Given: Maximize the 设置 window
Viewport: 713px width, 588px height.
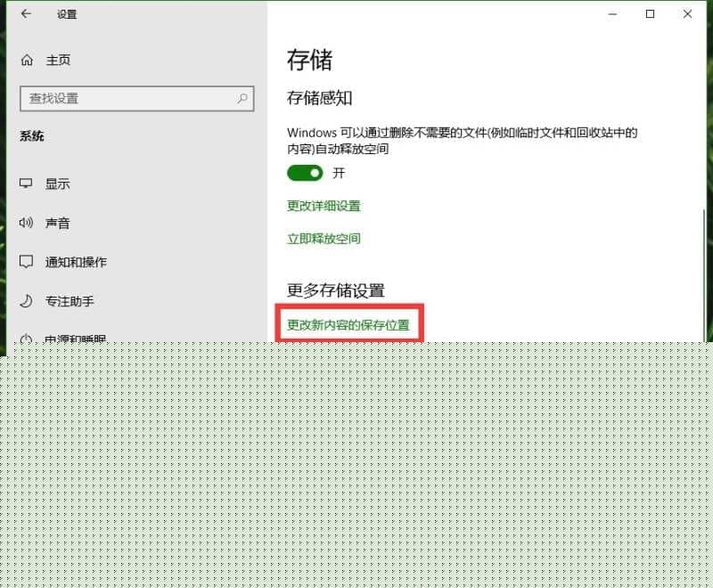Looking at the screenshot, I should click(651, 14).
